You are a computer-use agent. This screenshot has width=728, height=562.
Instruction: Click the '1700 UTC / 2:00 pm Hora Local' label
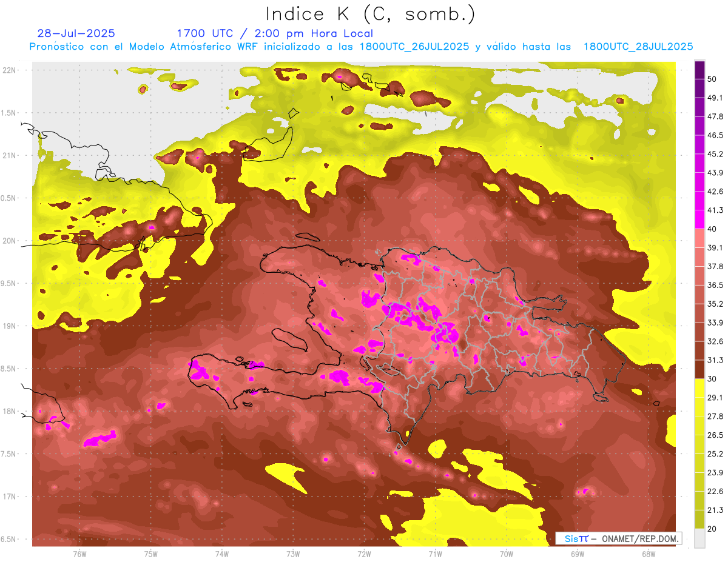[275, 33]
